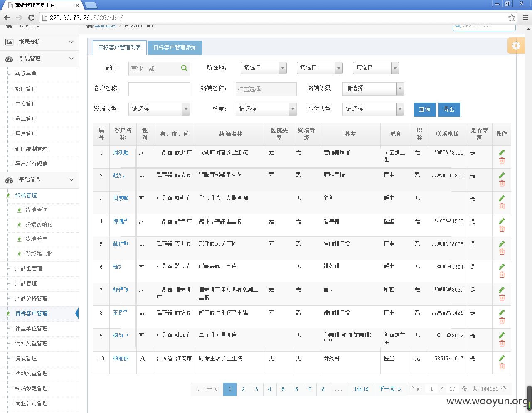Click the search magnifier in 部门 field
Viewport: 532px width, 413px height.
[x=184, y=68]
